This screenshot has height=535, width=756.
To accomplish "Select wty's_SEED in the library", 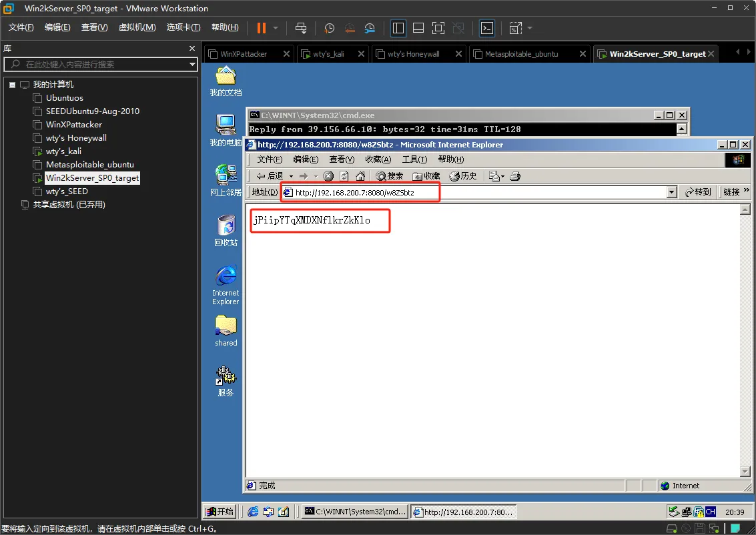I will coord(67,191).
